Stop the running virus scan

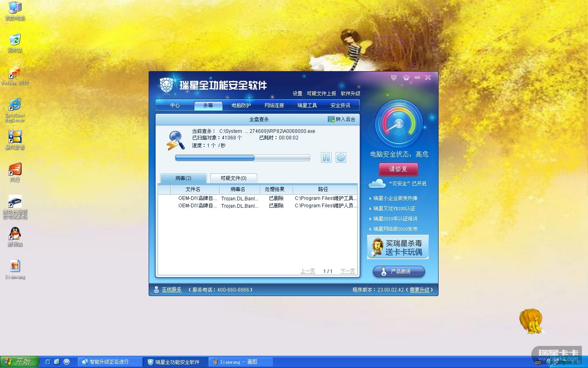point(341,157)
